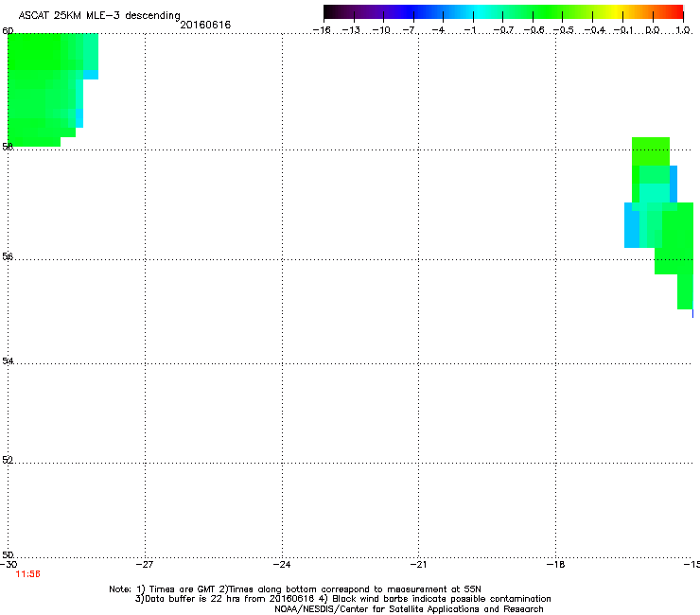Click the colorbar label "-16"
Image resolution: width=700 pixels, height=615 pixels.
[x=322, y=30]
